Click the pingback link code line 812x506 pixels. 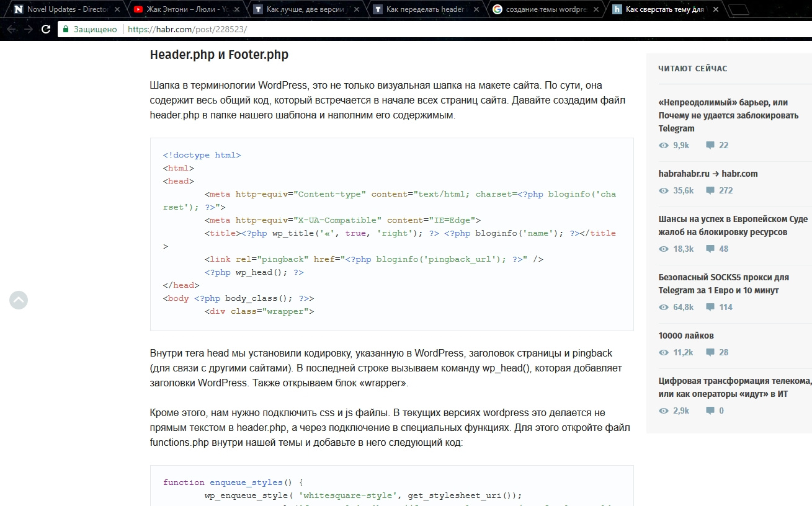click(x=374, y=259)
